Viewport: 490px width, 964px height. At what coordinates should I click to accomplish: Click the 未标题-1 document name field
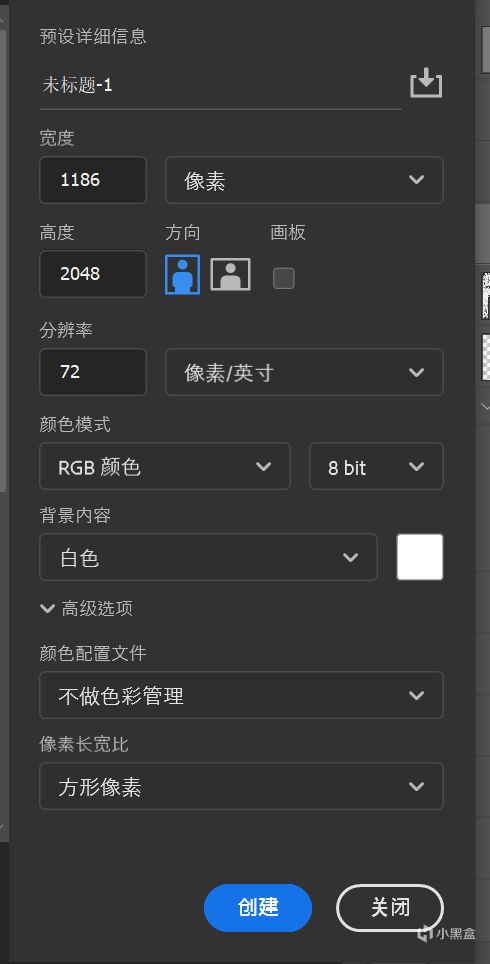(x=221, y=85)
